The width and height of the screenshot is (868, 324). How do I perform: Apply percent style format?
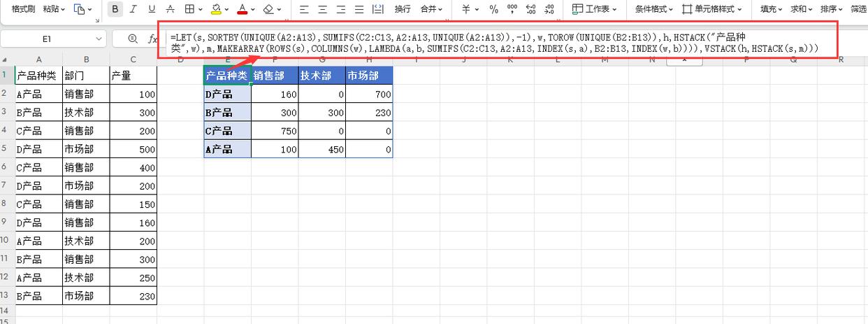[x=494, y=9]
